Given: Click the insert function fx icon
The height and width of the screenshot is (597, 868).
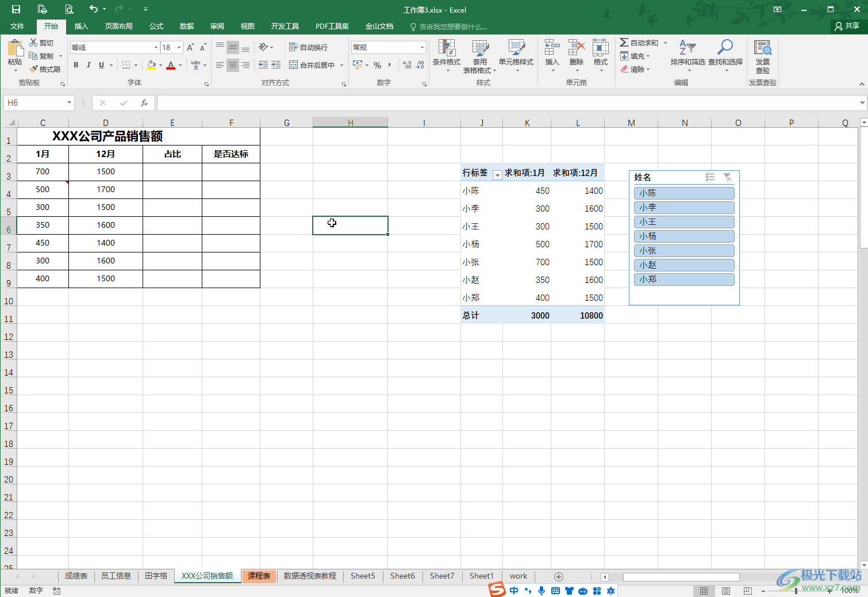Looking at the screenshot, I should click(x=144, y=103).
